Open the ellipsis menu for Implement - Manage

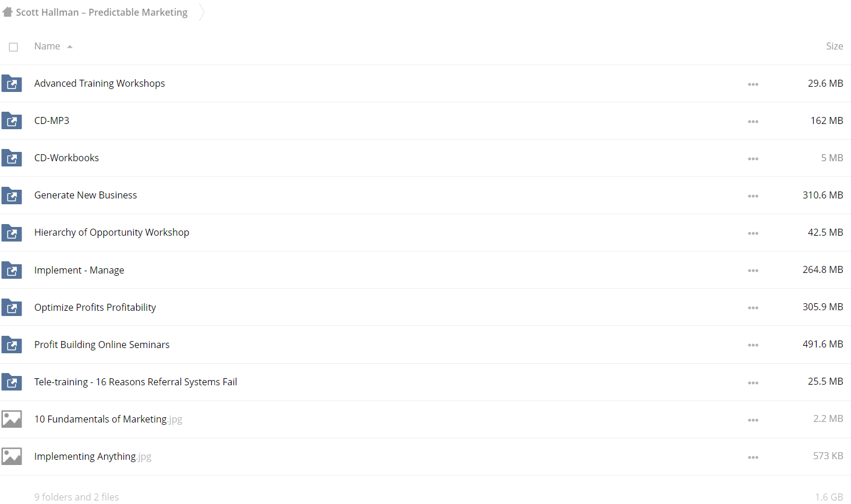[x=753, y=271]
